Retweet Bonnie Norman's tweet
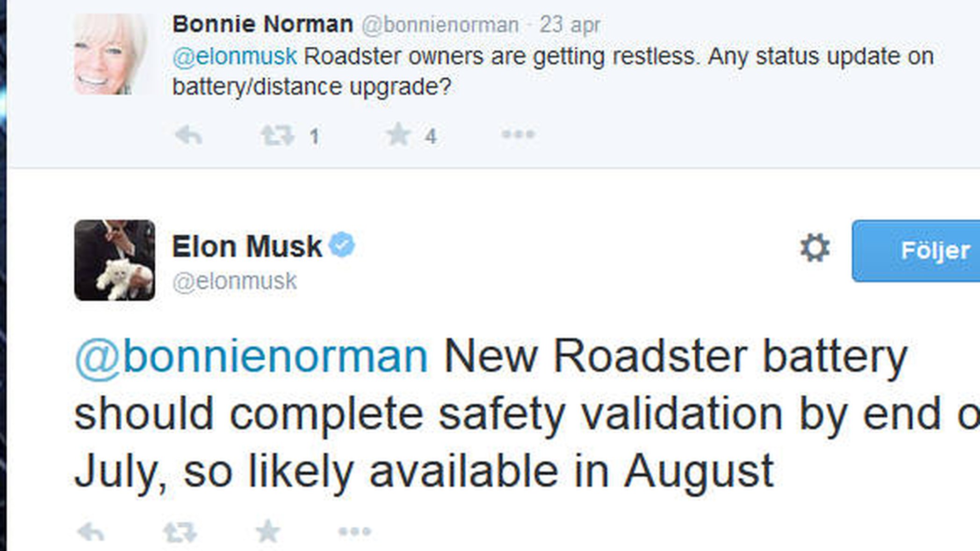The width and height of the screenshot is (980, 551). pos(277,136)
